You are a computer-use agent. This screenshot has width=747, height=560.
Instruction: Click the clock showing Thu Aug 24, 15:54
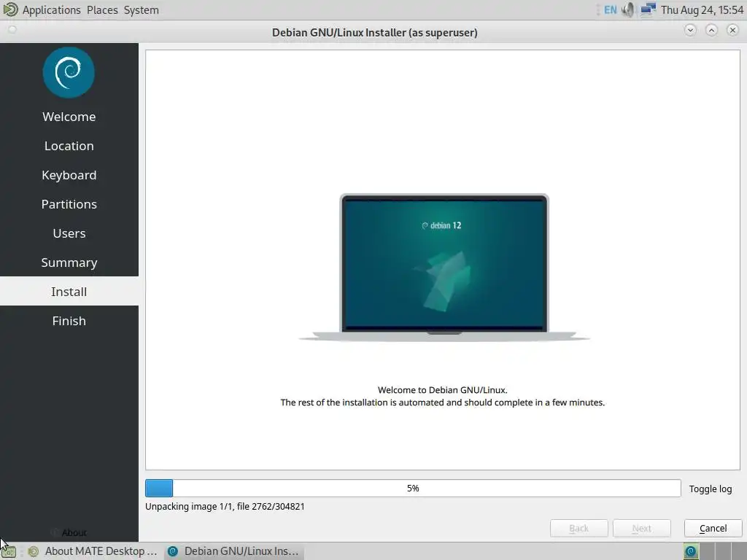[702, 10]
